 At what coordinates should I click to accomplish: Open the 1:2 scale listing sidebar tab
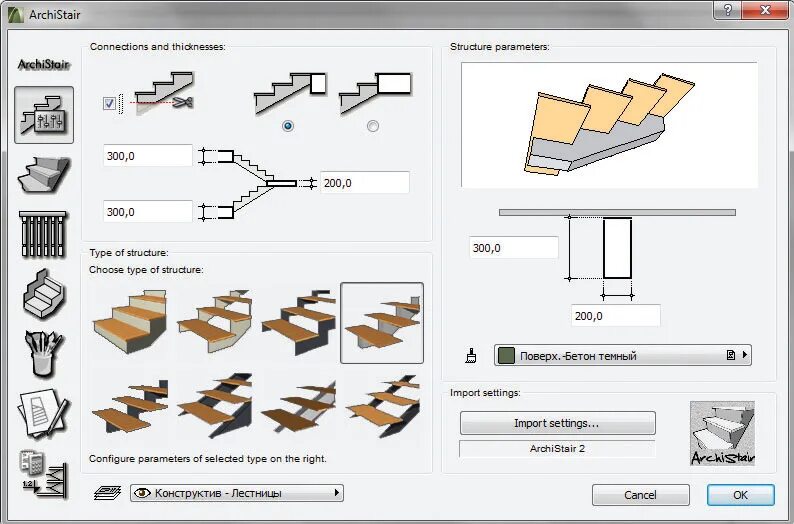point(44,474)
